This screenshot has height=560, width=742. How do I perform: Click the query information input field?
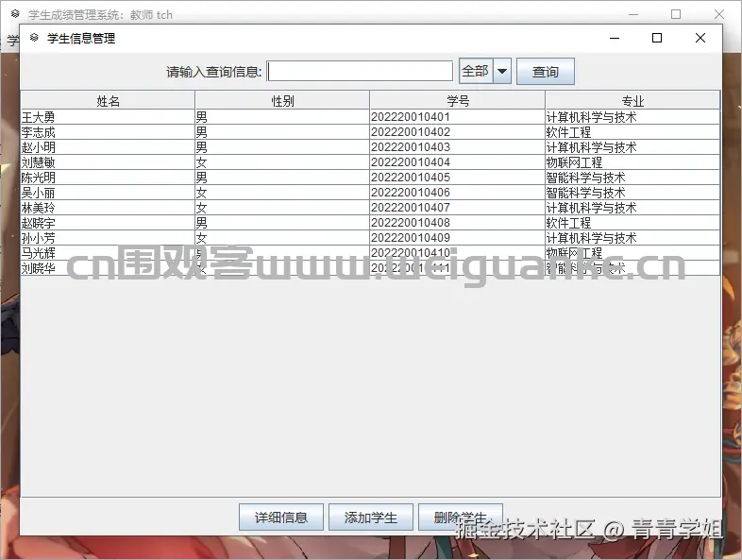click(x=360, y=72)
